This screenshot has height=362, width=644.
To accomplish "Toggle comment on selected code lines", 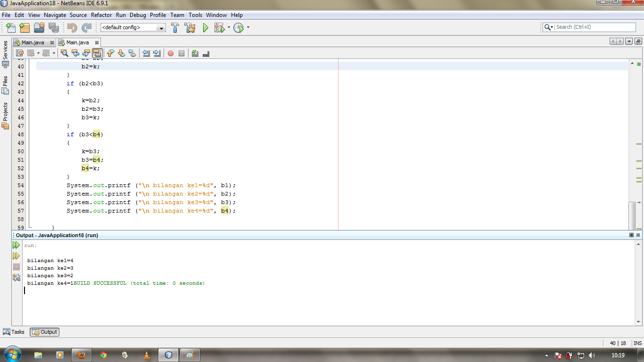I will (x=195, y=53).
